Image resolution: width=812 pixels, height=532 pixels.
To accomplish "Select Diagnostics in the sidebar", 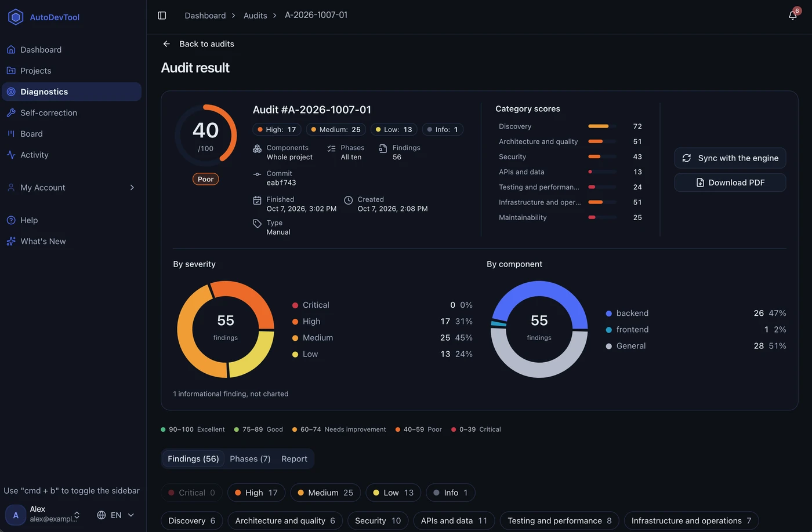I will pyautogui.click(x=72, y=92).
